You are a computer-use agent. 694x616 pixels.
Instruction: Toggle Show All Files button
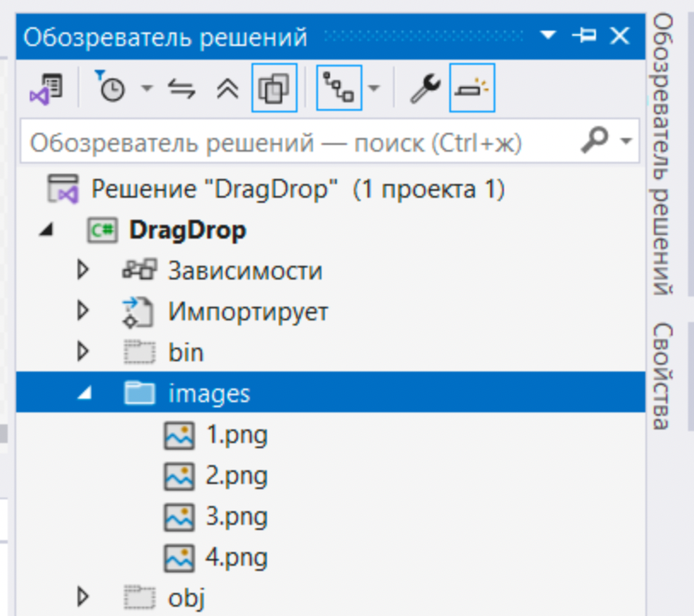[x=275, y=89]
